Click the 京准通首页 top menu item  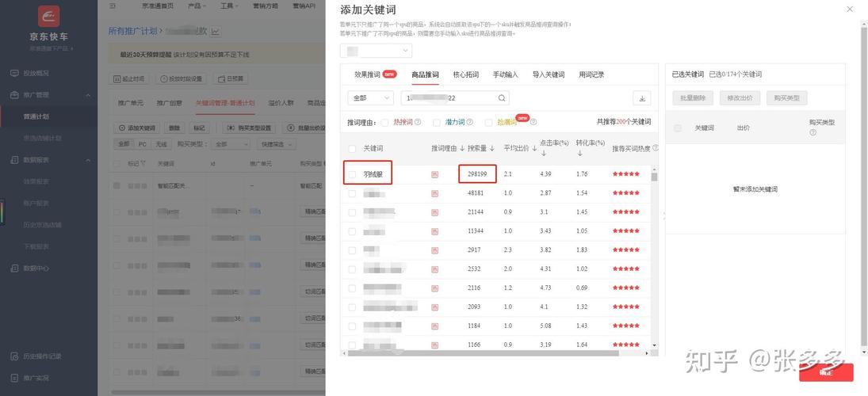click(x=158, y=6)
